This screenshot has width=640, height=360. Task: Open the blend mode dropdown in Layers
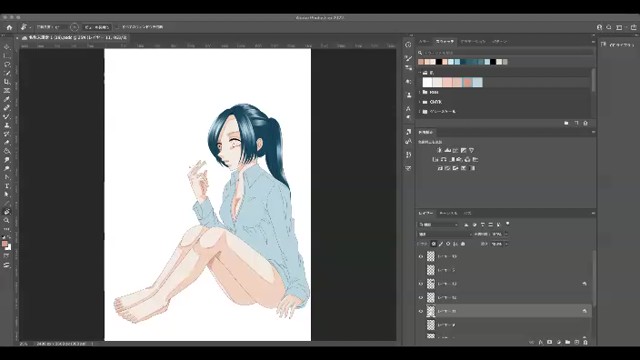(x=445, y=234)
